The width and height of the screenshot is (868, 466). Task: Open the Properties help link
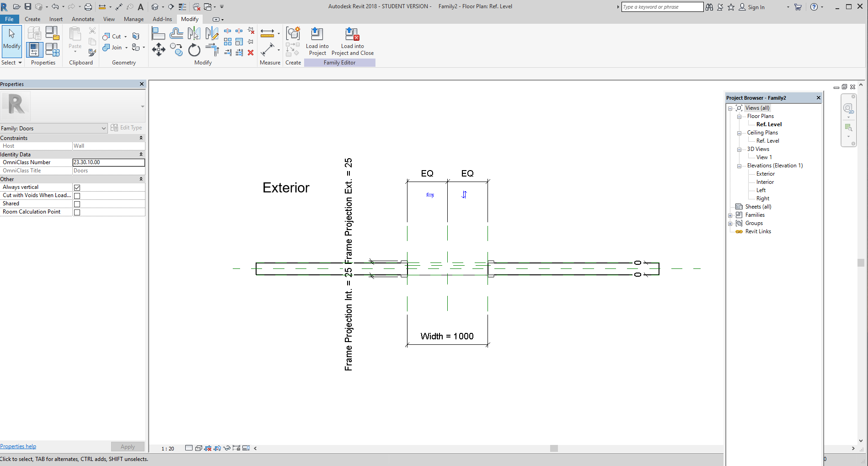pos(18,446)
